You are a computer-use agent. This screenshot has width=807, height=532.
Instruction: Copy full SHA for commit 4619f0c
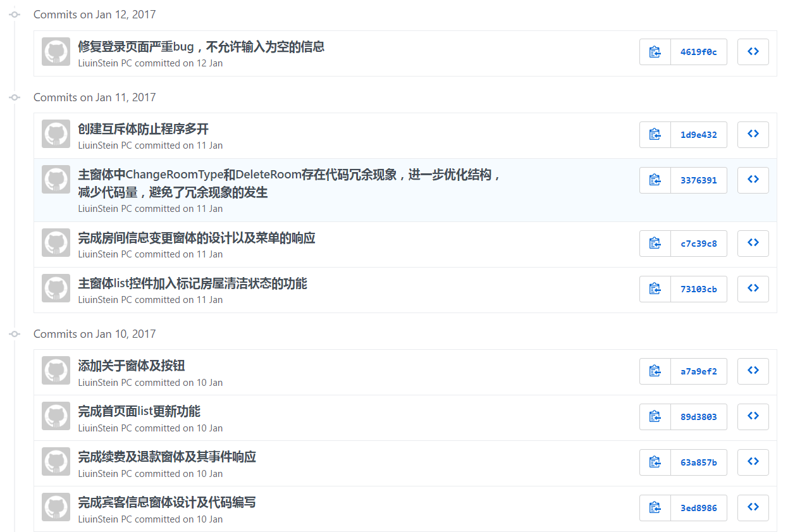(x=655, y=52)
